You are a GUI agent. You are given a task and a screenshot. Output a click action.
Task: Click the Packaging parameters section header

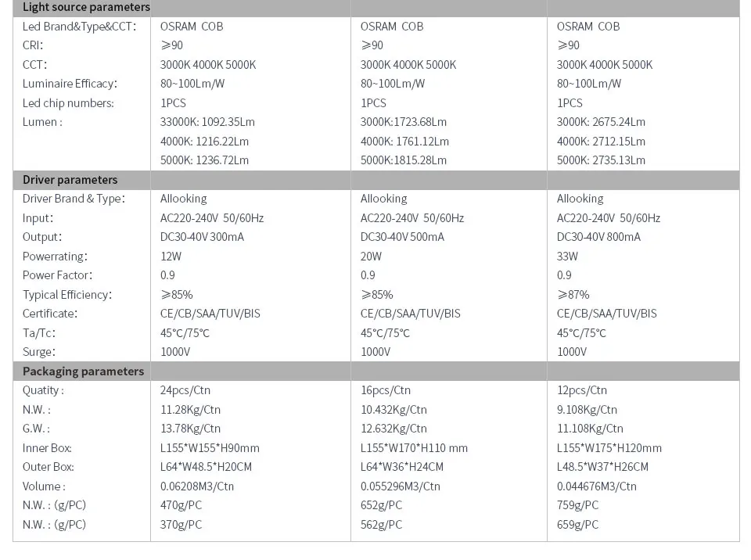coord(84,372)
